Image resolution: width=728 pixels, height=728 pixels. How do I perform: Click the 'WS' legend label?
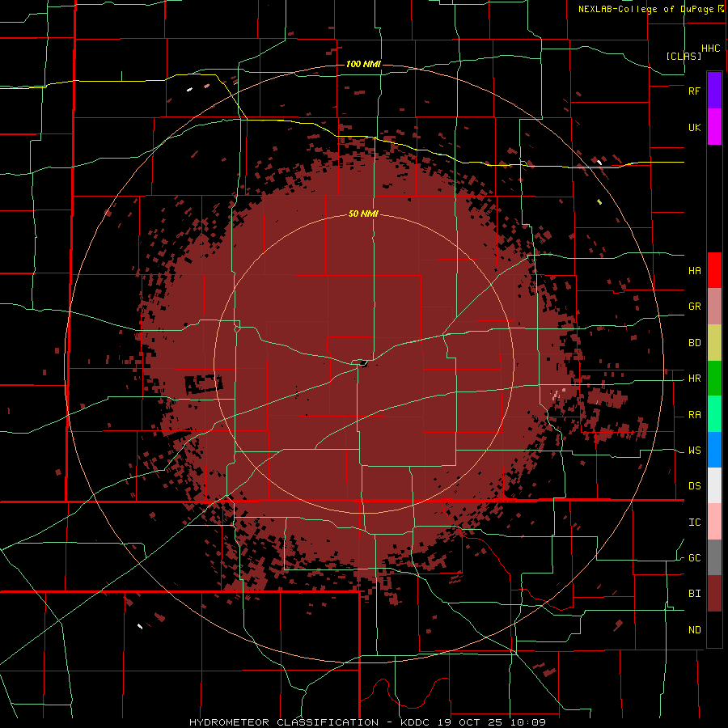(x=694, y=451)
